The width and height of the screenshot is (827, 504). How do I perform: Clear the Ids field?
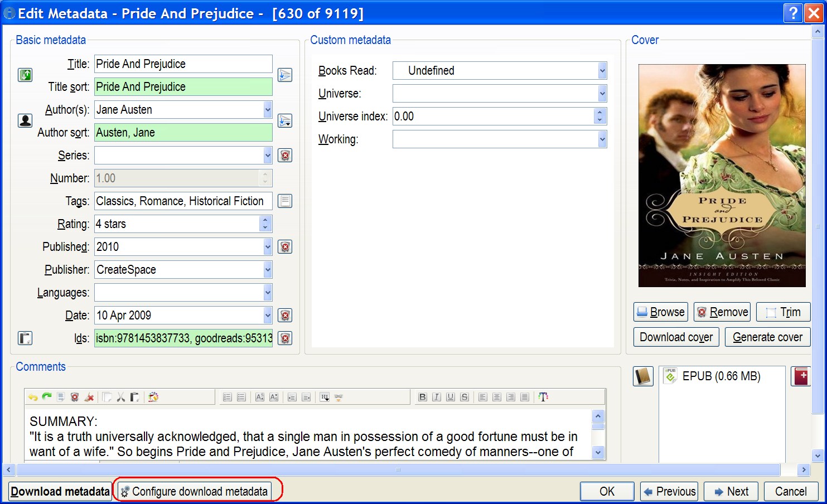pos(285,338)
